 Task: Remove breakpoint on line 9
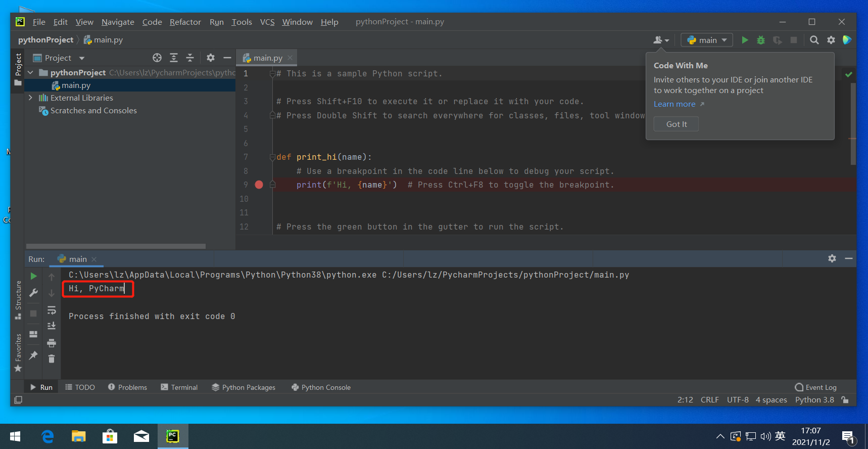pos(259,185)
